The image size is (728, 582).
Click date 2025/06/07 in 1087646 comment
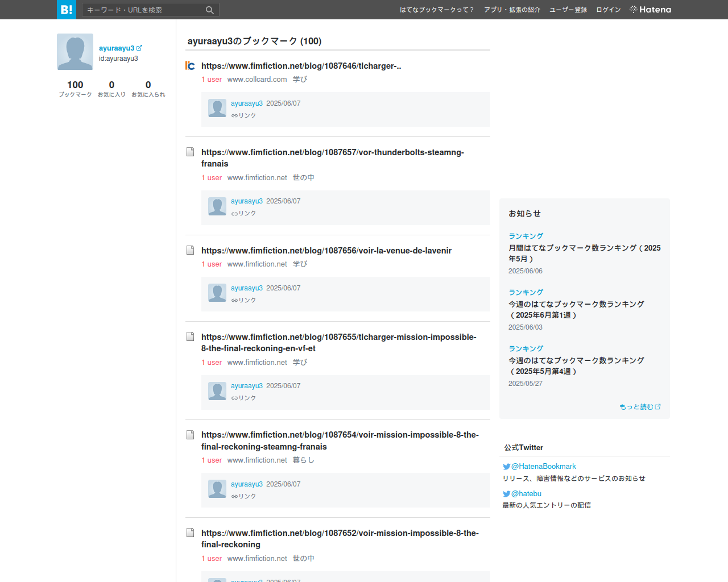(x=283, y=103)
